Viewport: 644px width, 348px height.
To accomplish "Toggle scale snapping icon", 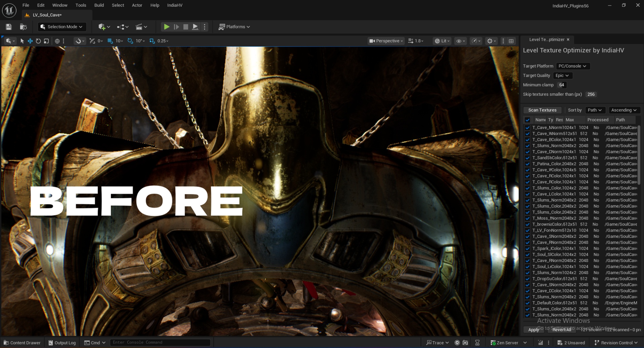I will pyautogui.click(x=152, y=41).
